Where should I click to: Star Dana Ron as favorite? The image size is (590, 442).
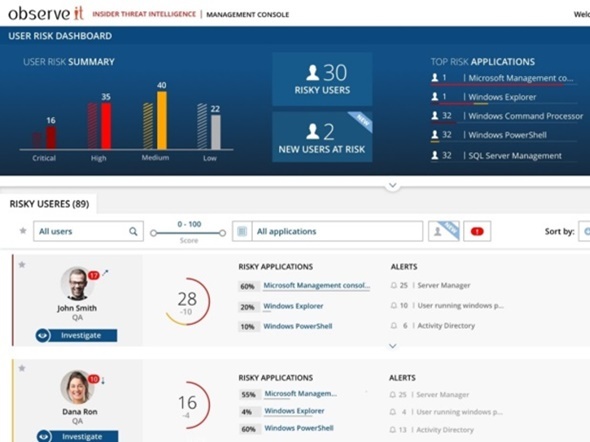22,368
